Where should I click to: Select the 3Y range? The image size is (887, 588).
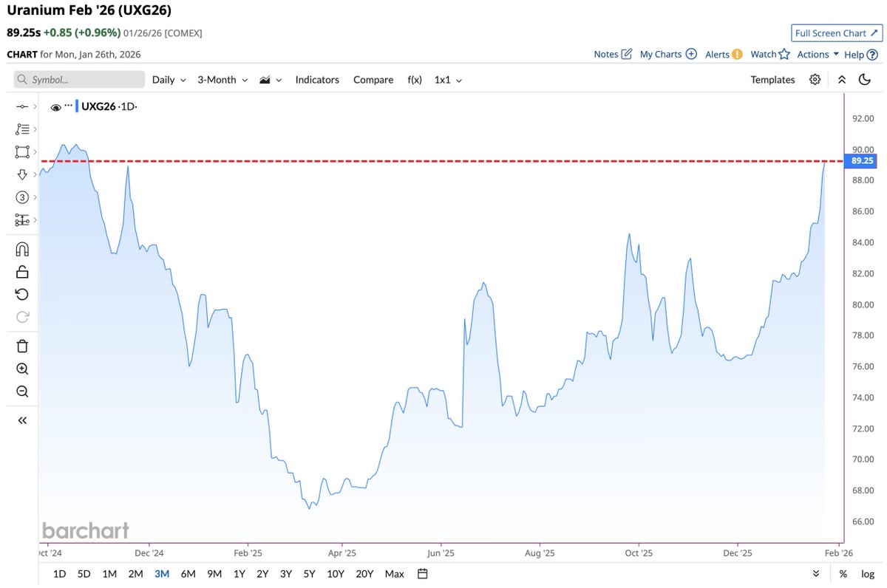click(286, 574)
